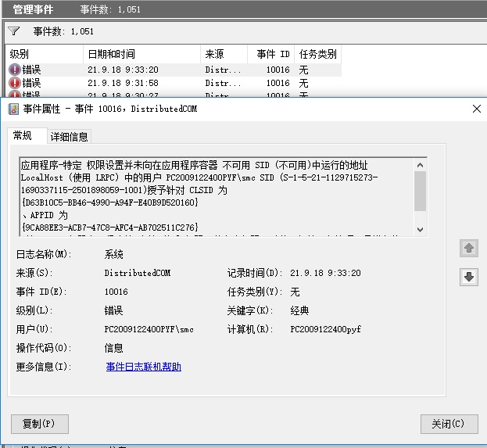Click the event properties dialog title icon
Screen dimensions: 487x448
click(x=13, y=109)
